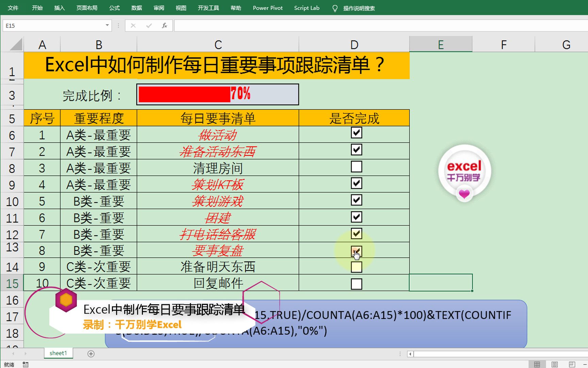Check the checkbox for 清理房间
This screenshot has width=588, height=368.
356,167
